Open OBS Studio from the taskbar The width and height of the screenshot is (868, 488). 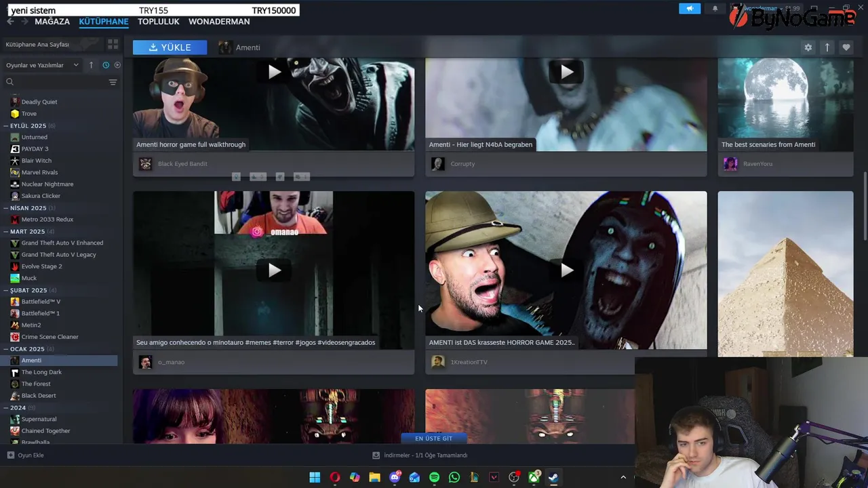point(514,477)
